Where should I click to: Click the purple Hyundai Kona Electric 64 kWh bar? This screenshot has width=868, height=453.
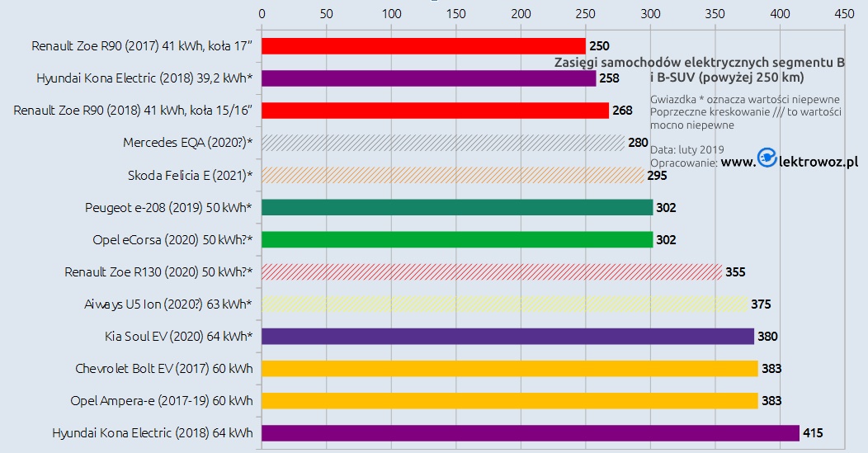(x=531, y=433)
